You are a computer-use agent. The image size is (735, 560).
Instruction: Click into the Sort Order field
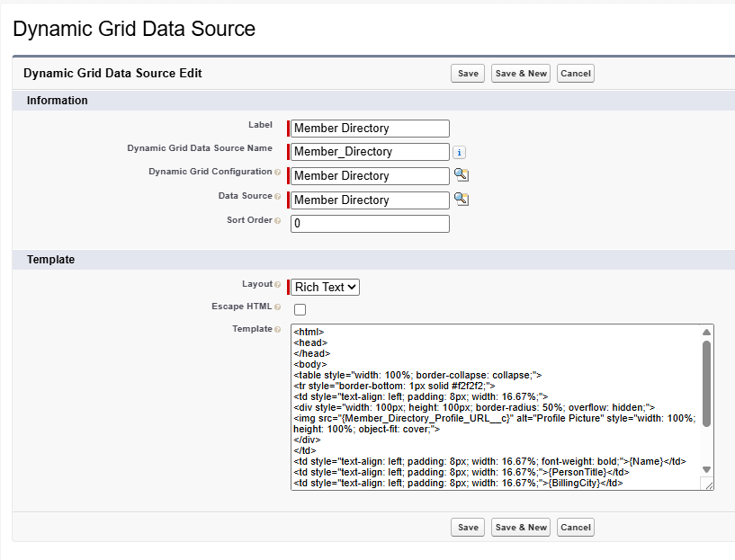(x=370, y=224)
